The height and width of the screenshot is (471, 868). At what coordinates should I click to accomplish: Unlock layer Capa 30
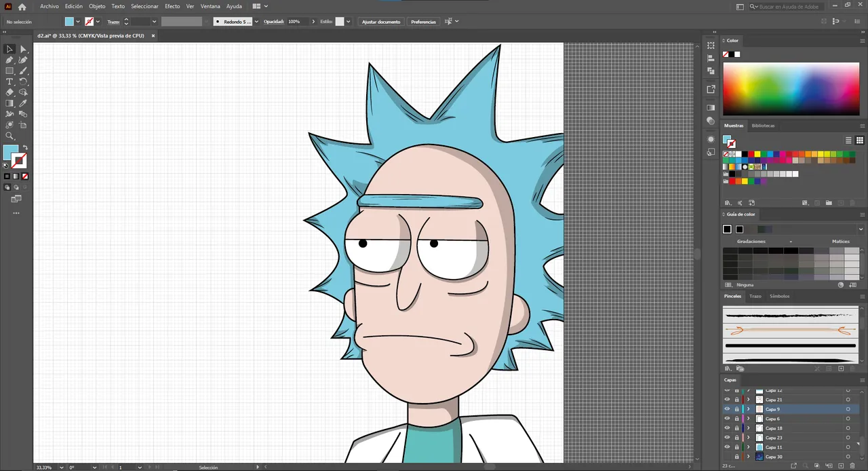(x=736, y=457)
